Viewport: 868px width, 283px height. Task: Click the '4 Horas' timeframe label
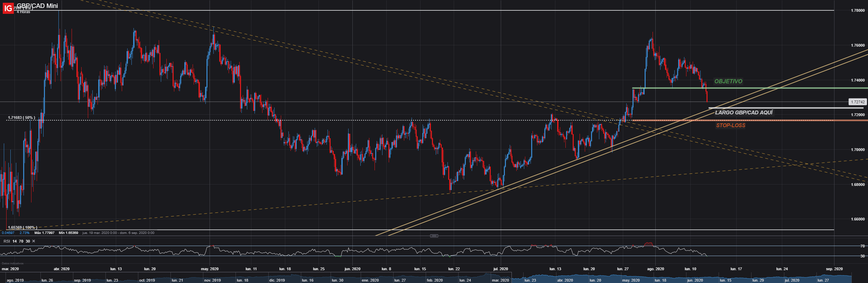[24, 12]
